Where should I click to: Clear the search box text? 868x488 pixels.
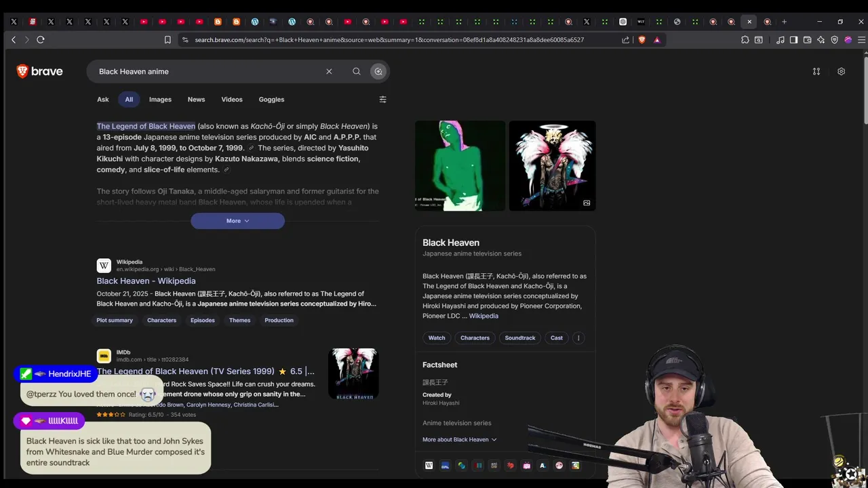point(329,71)
